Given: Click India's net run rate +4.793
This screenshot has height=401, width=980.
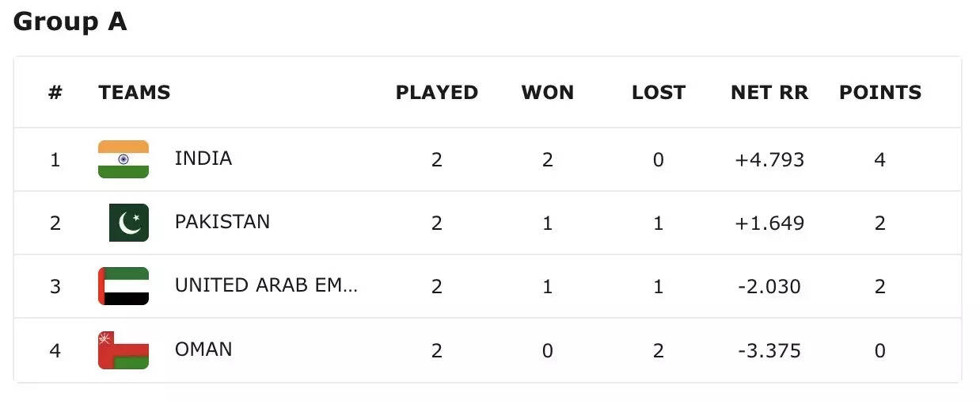Looking at the screenshot, I should pos(769,160).
